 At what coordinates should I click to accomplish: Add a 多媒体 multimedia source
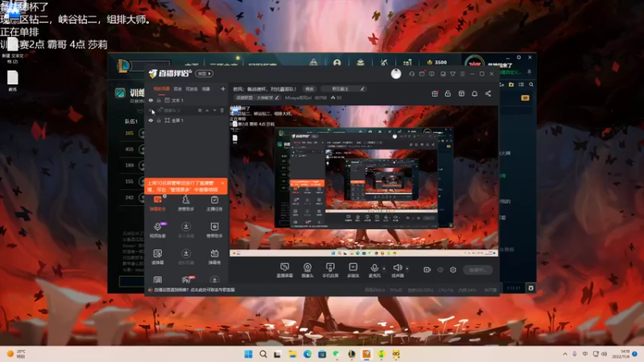point(353,270)
